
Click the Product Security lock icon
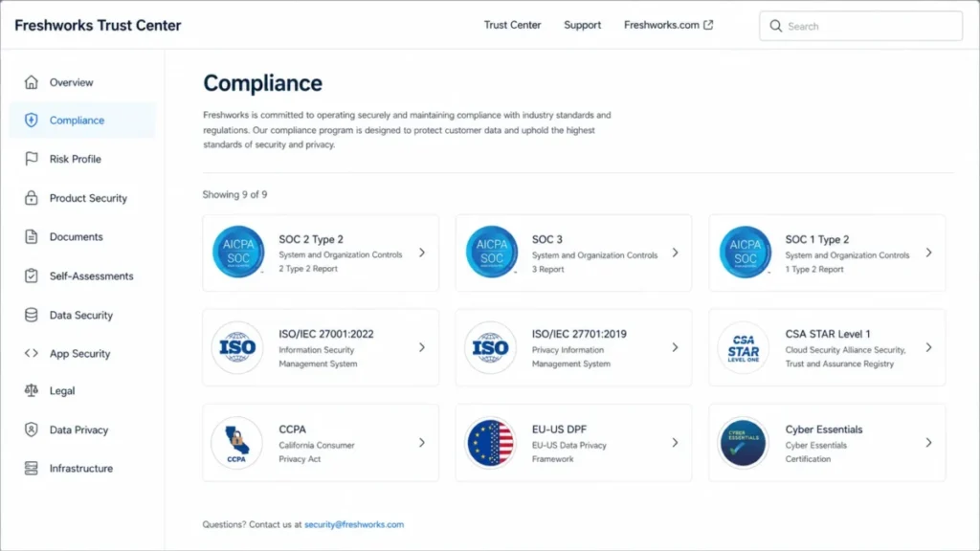32,198
